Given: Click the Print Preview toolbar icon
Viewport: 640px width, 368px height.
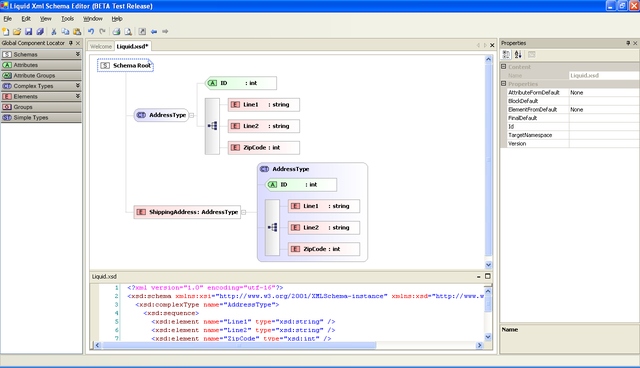Looking at the screenshot, I should [x=128, y=31].
